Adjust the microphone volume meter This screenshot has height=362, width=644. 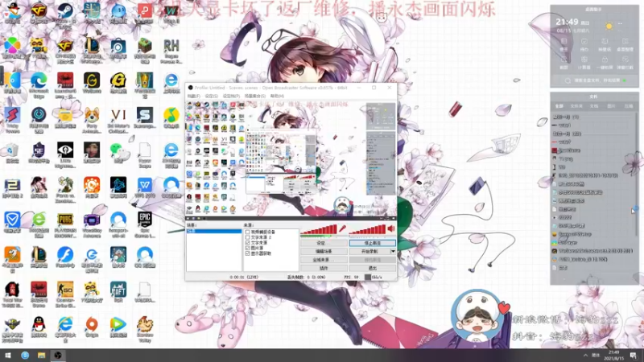319,230
